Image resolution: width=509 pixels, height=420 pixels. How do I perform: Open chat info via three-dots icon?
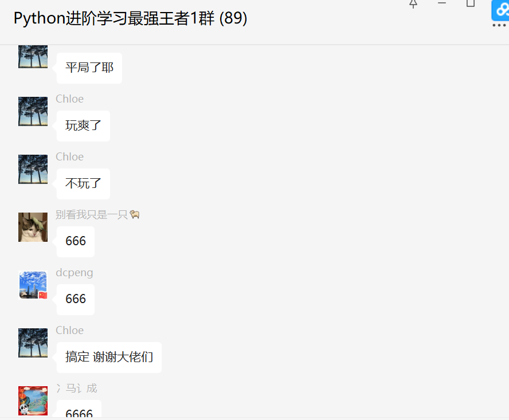(499, 25)
